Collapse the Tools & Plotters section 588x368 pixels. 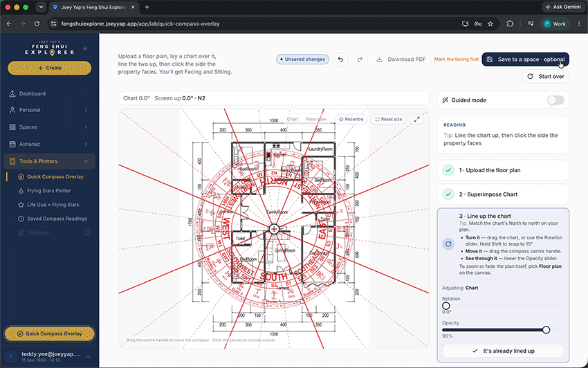[50, 161]
